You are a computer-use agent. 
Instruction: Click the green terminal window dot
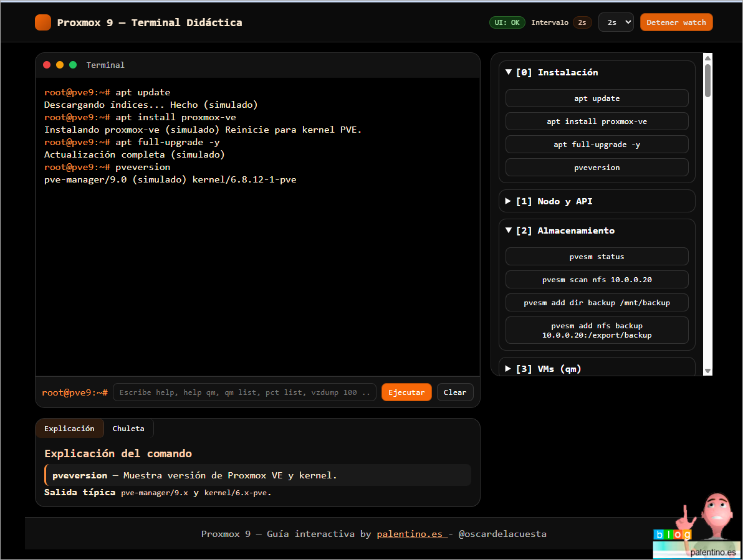[73, 65]
